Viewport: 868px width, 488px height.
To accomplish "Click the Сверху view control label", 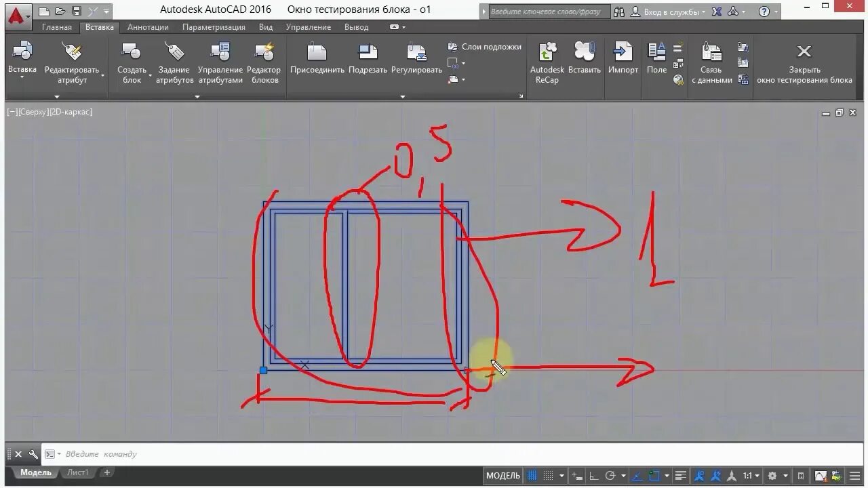I will tap(33, 112).
